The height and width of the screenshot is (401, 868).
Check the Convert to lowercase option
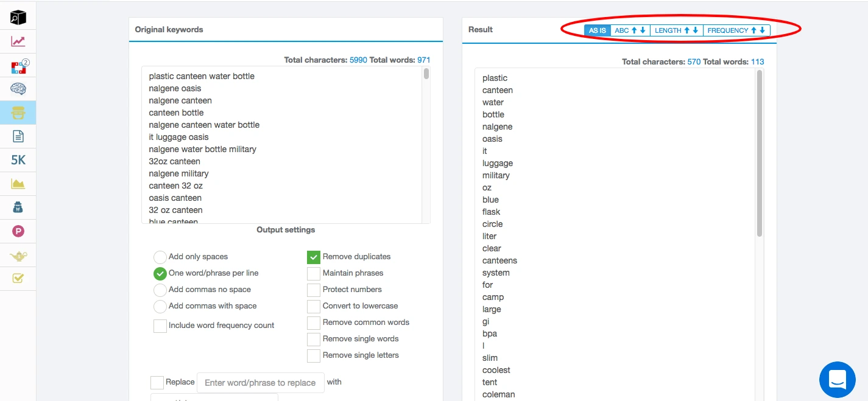coord(313,306)
